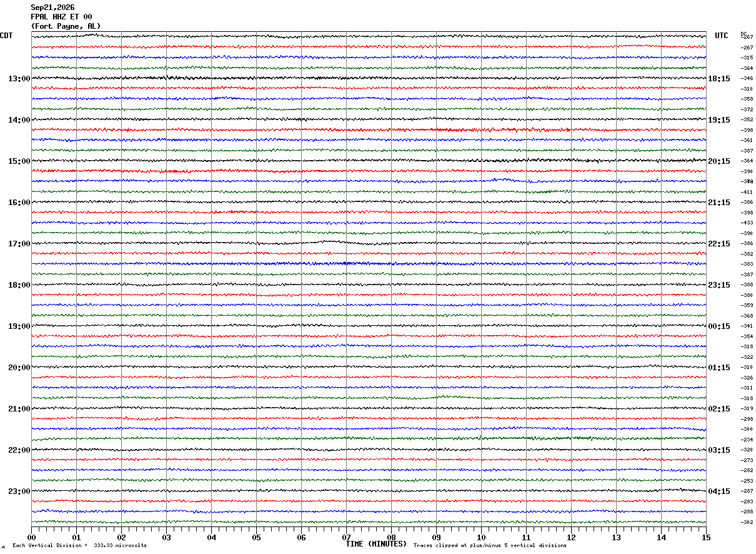Click the (Fort Payne, AL) location text
The width and height of the screenshot is (756, 554).
[x=66, y=26]
